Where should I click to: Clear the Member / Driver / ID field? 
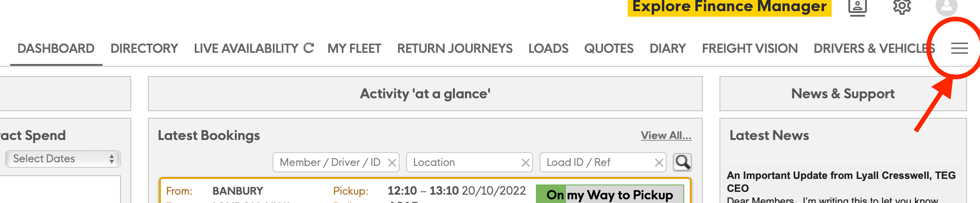tap(392, 163)
